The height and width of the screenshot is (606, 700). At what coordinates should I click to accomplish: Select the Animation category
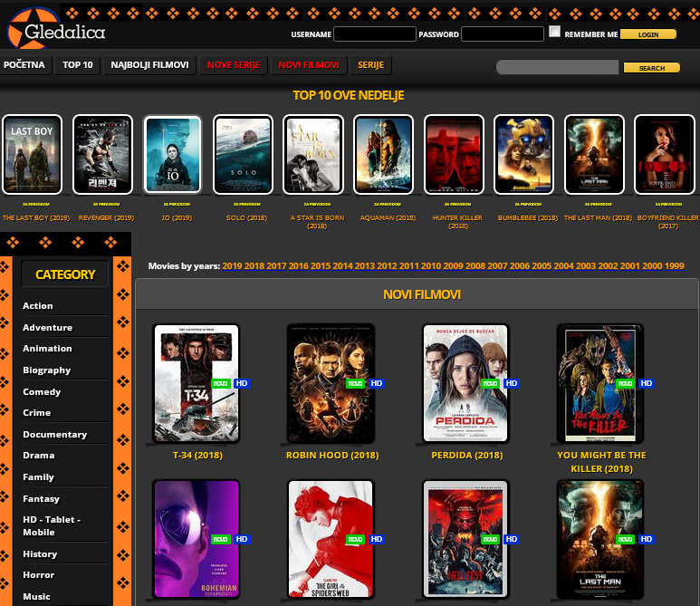(x=47, y=349)
